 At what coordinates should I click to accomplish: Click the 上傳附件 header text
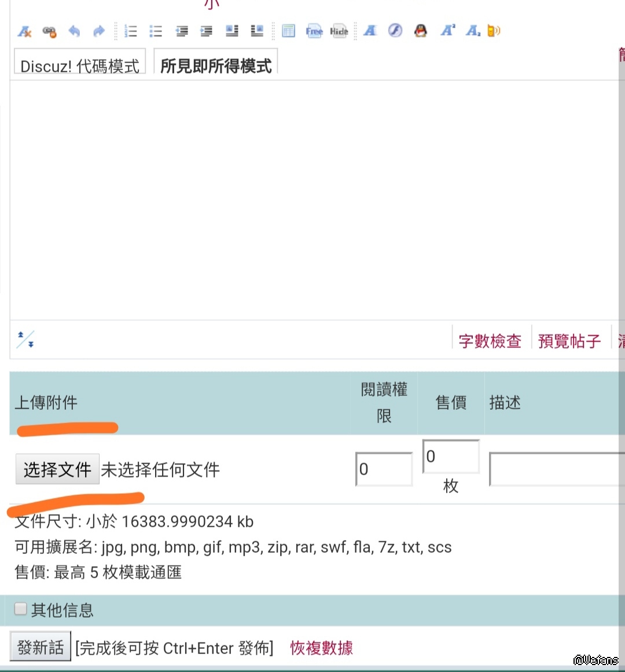(46, 402)
